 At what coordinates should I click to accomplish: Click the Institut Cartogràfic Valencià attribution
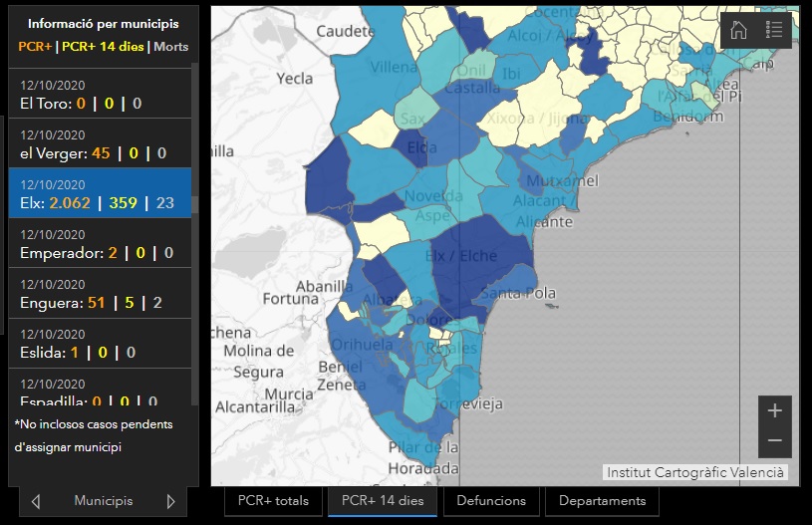pos(695,472)
